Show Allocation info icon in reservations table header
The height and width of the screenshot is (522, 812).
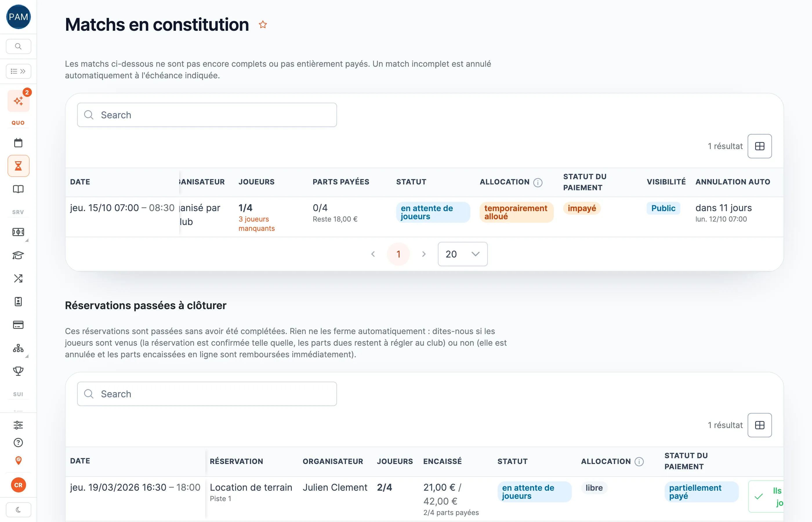639,462
